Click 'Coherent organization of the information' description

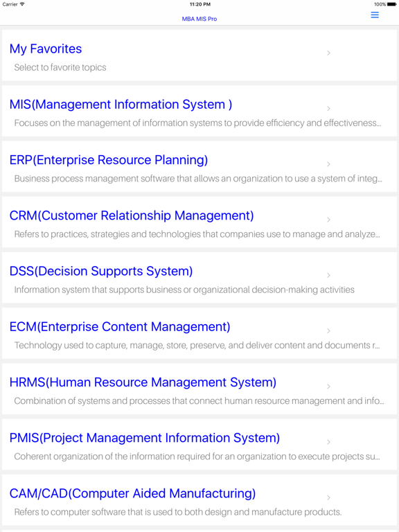coord(197,456)
